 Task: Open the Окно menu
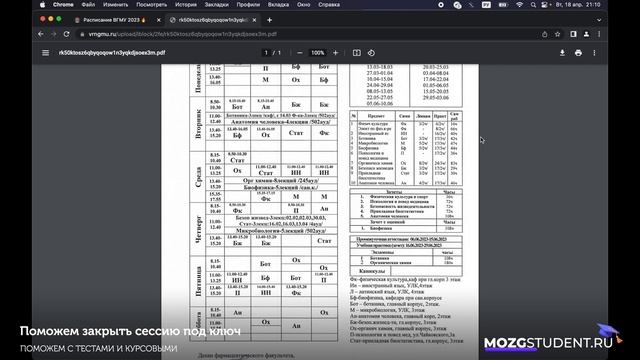(x=303, y=5)
